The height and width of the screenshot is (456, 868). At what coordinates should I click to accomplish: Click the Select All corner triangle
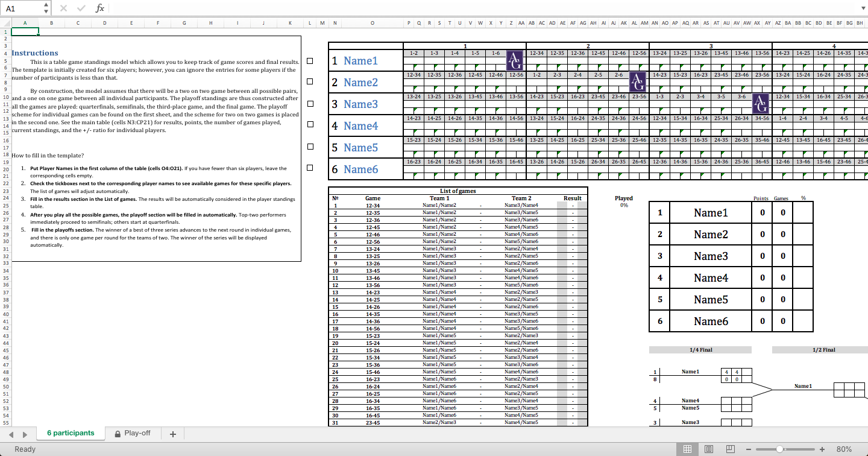click(5, 23)
